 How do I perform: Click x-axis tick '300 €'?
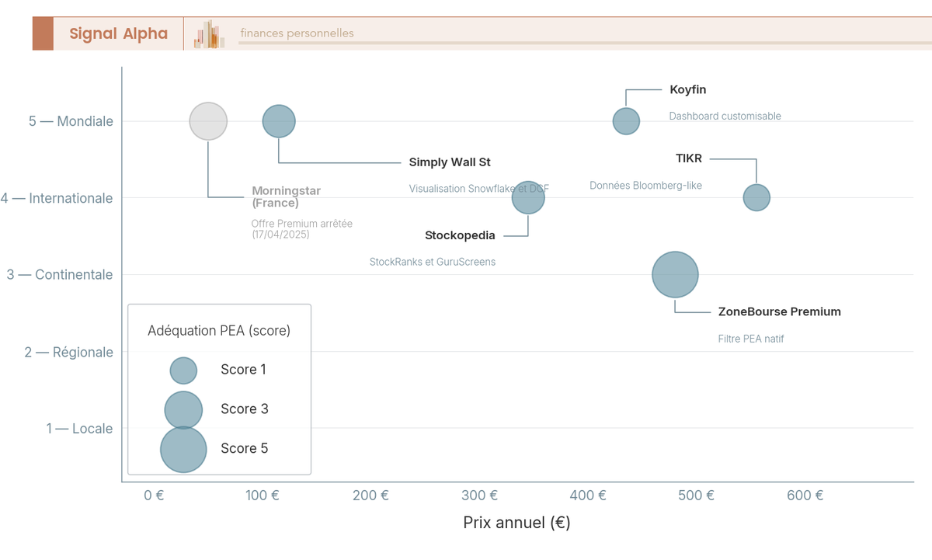point(479,496)
